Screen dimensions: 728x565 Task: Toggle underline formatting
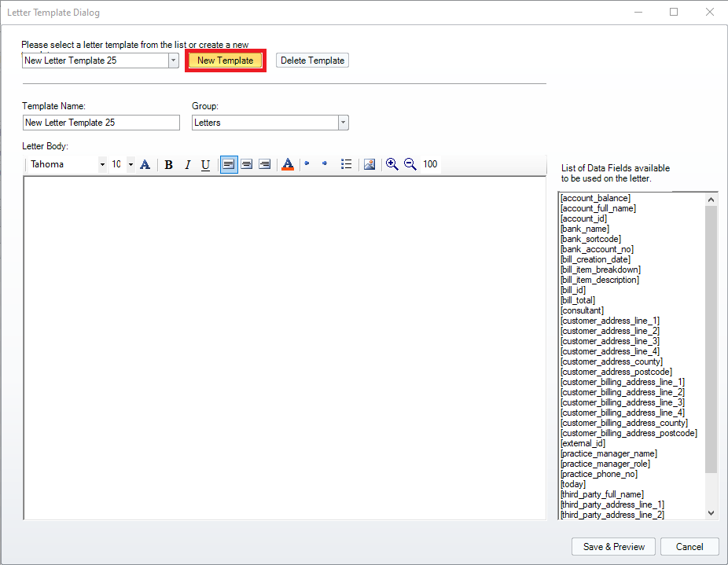(205, 165)
